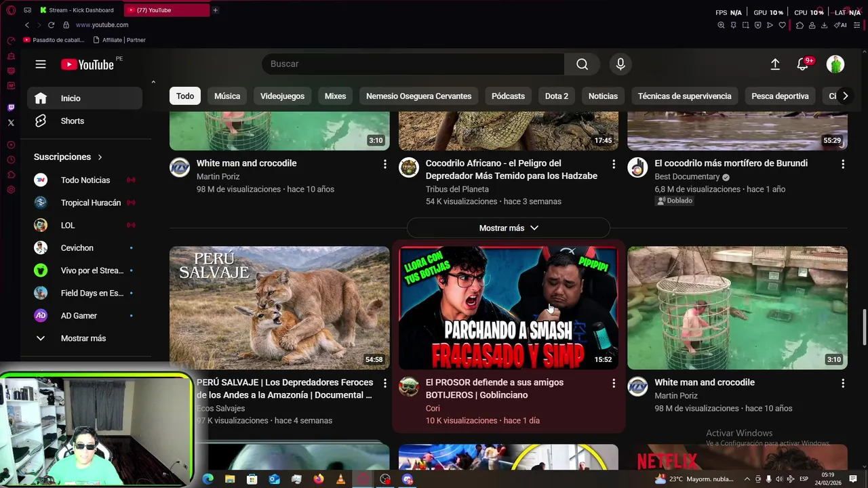Switch to Stream - Kick Dashboard tab
Image resolution: width=868 pixels, height=488 pixels.
77,10
